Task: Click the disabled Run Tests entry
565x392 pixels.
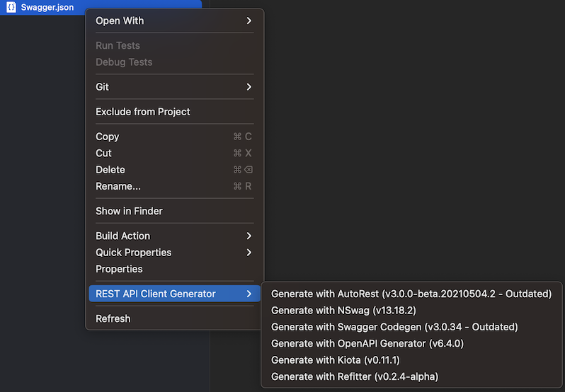Action: point(174,46)
